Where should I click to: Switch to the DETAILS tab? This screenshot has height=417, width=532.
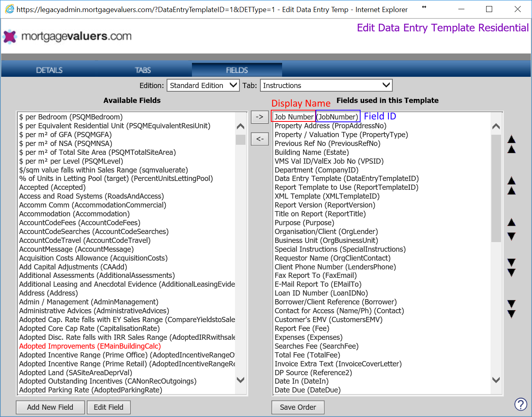click(x=49, y=70)
